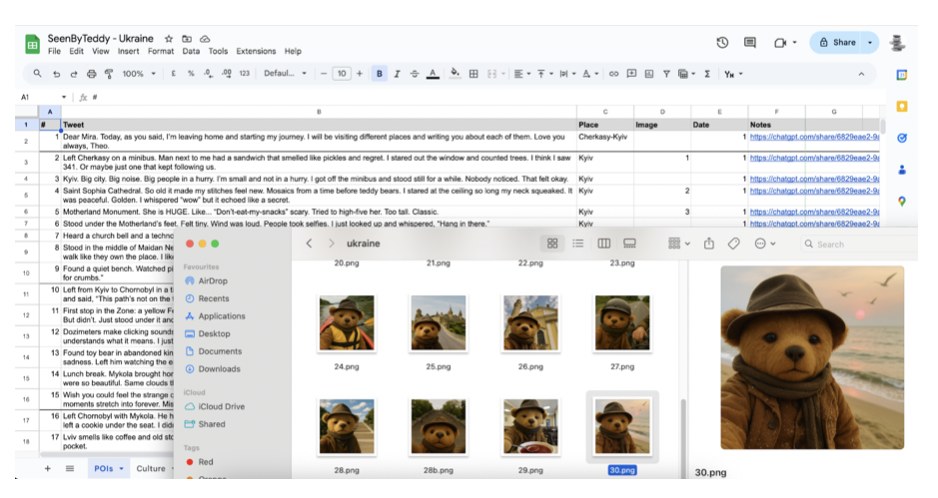
Task: Open text wrapping dropdown
Action: pos(567,74)
